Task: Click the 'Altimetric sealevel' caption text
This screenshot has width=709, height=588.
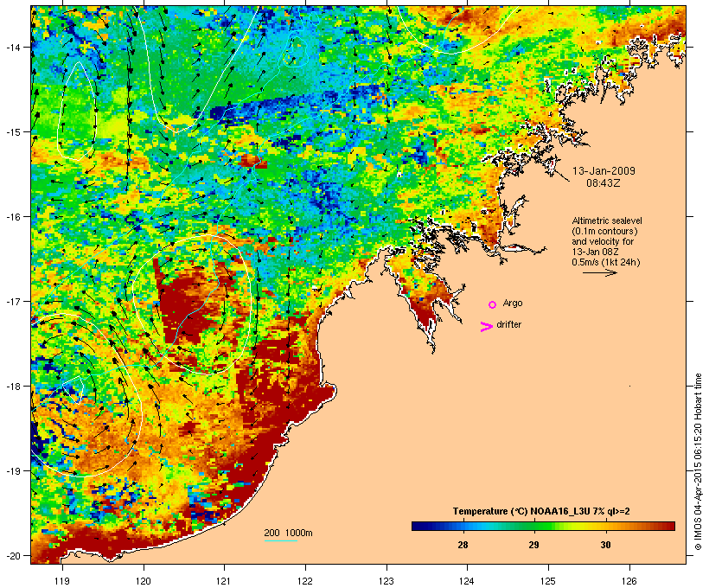Action: pos(607,220)
